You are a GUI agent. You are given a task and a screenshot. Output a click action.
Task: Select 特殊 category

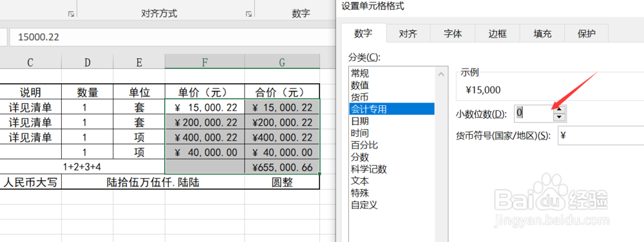(392, 192)
